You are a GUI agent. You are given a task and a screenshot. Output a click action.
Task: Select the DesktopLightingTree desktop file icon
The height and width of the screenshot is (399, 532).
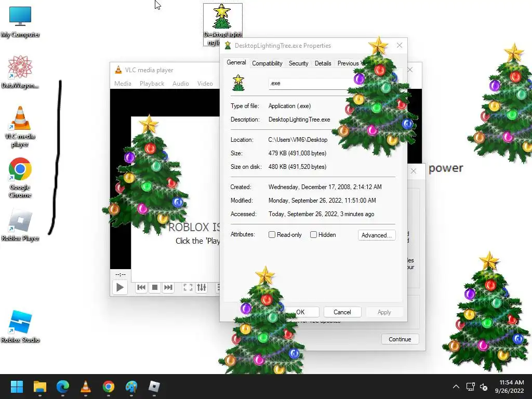tap(222, 25)
